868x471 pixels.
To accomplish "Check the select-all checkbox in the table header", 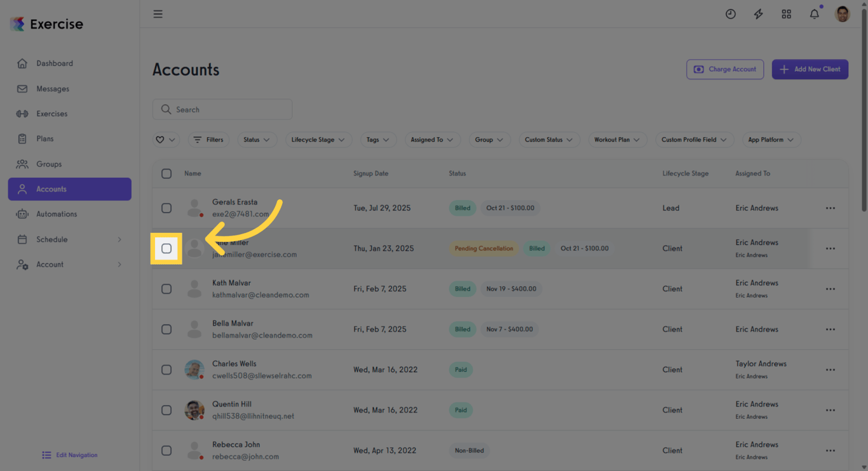I will click(166, 173).
